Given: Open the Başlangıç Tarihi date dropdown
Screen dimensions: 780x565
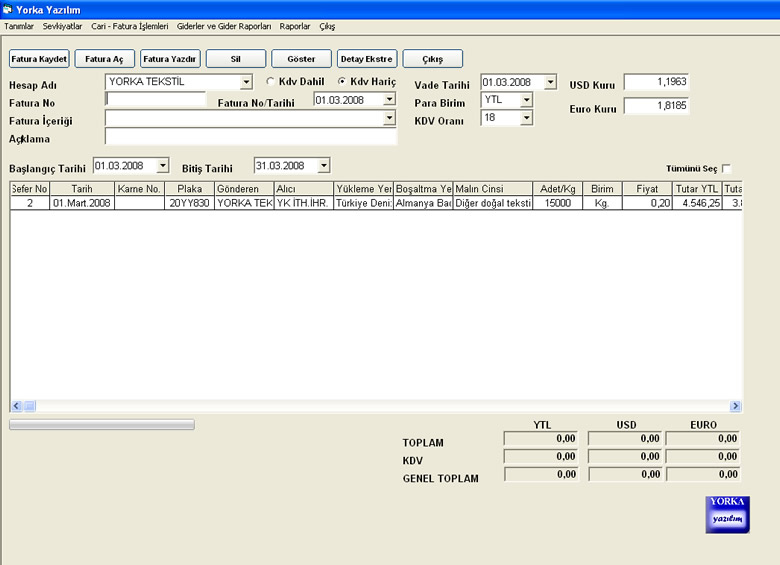Looking at the screenshot, I should point(163,166).
